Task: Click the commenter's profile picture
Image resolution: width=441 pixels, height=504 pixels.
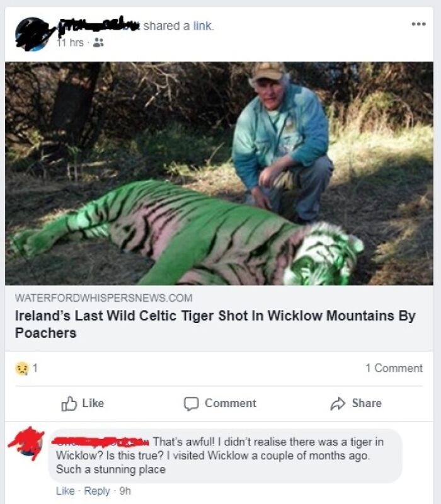Action: [28, 443]
